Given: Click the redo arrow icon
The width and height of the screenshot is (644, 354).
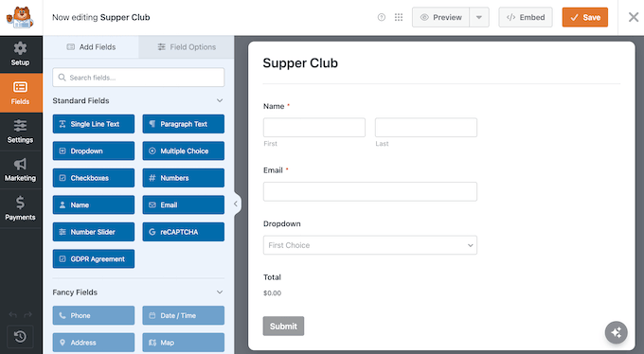Looking at the screenshot, I should (27, 315).
